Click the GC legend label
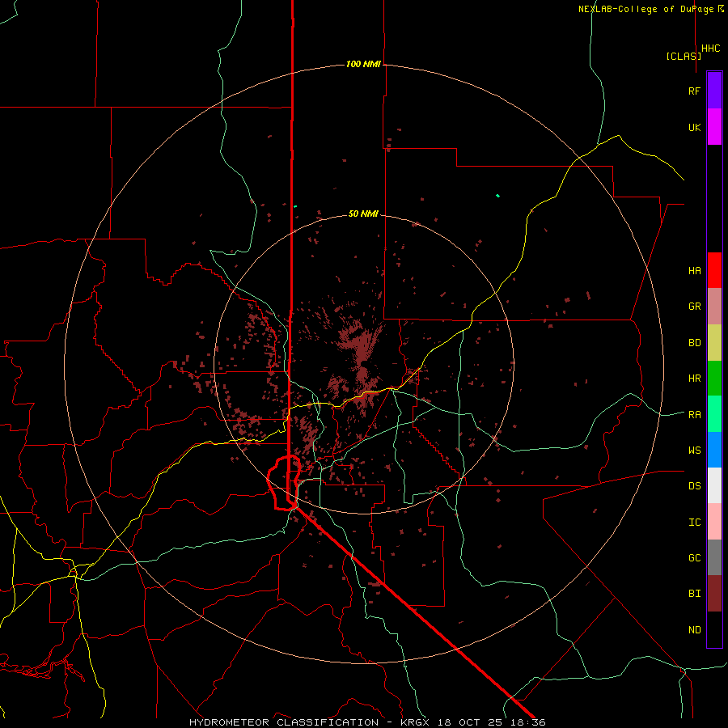This screenshot has height=728, width=728. pos(694,558)
